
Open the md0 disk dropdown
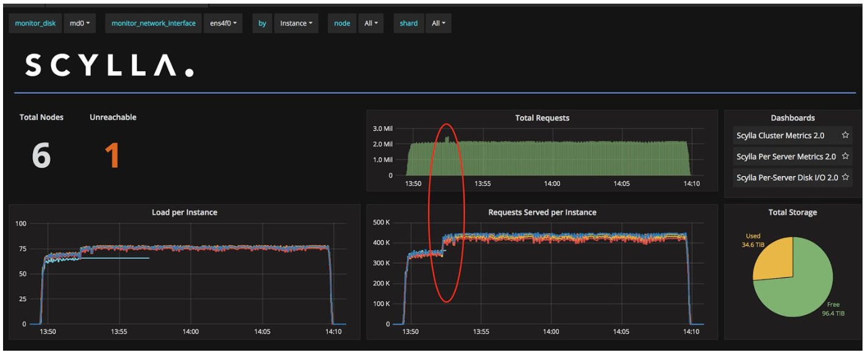[x=80, y=23]
